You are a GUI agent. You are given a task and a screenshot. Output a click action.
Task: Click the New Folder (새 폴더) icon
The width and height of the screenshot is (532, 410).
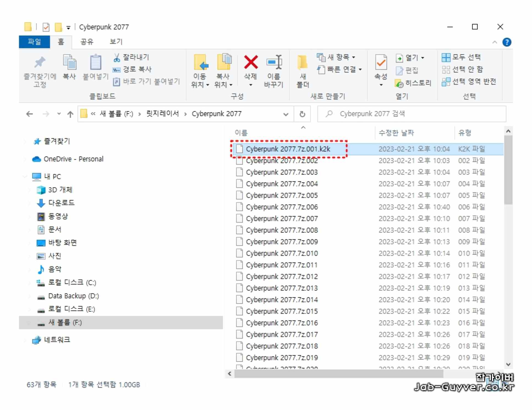pos(302,62)
